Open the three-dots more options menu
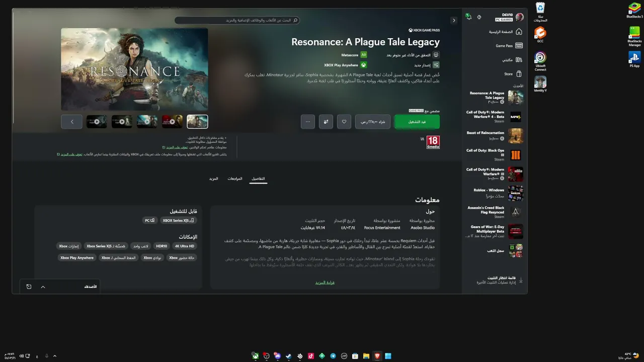Screen dimensions: 644x362 click(x=308, y=122)
